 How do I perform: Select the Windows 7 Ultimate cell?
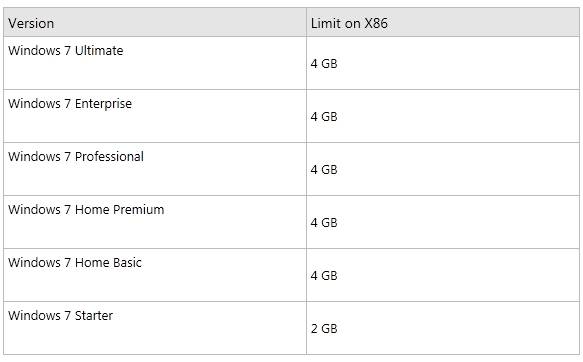pyautogui.click(x=155, y=63)
